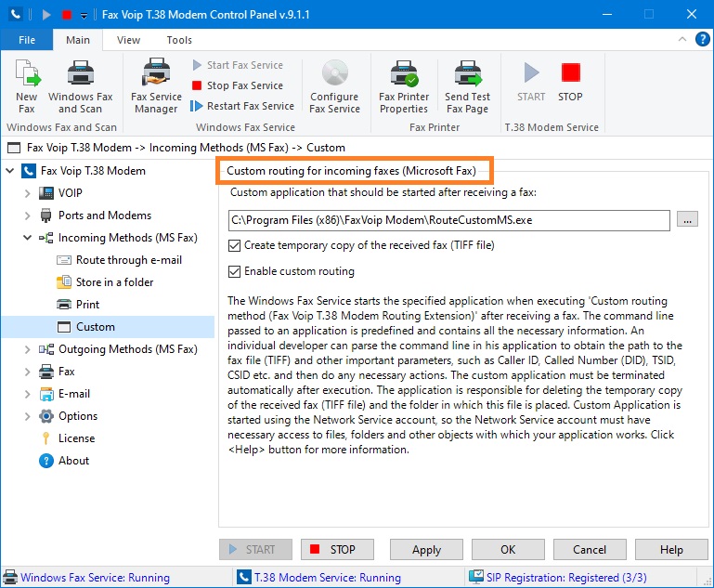Select Ports and Modems tree item

tap(96, 216)
